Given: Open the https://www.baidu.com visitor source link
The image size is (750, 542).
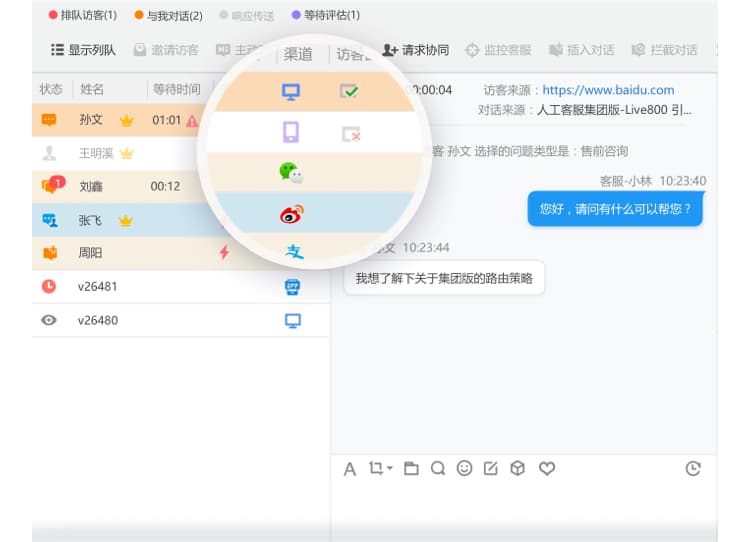Looking at the screenshot, I should pyautogui.click(x=608, y=90).
